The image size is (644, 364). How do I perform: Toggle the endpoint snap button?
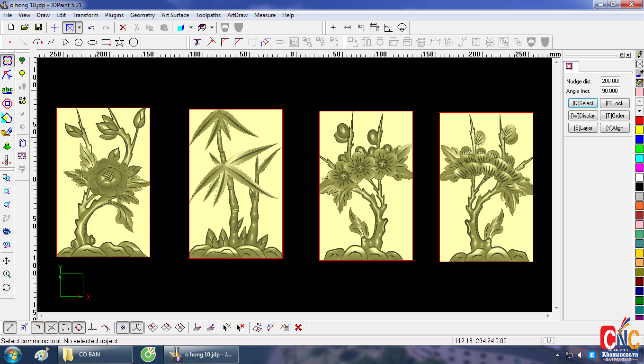10,327
